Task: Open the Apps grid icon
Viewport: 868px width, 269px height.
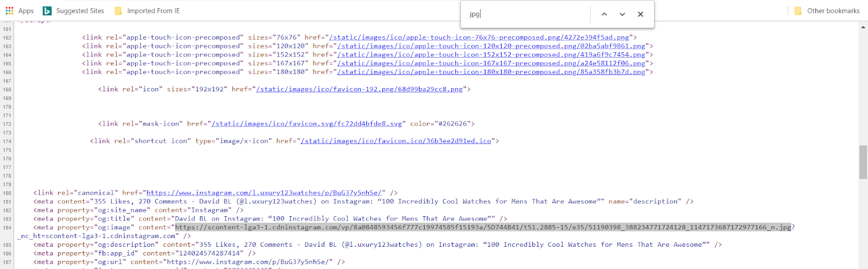Action: click(x=9, y=11)
